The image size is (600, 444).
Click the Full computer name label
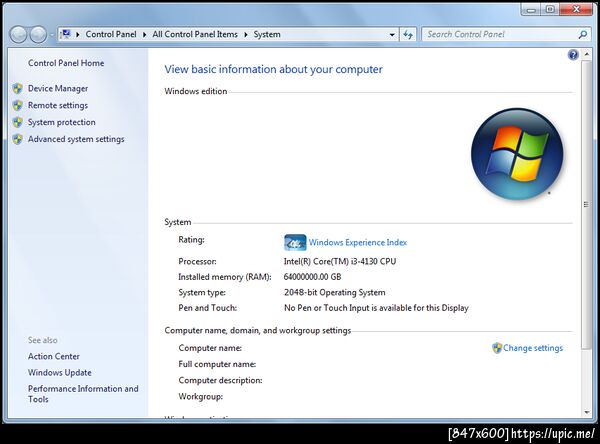pyautogui.click(x=217, y=364)
